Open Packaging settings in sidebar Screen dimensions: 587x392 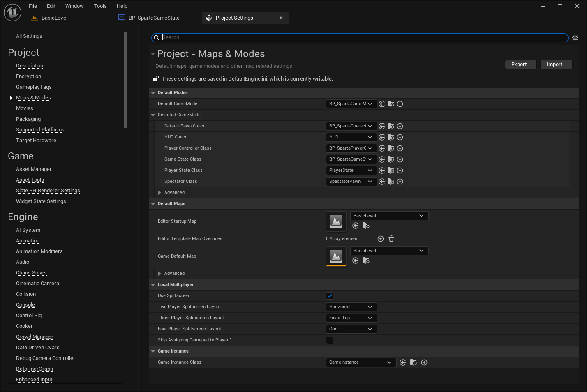[28, 119]
